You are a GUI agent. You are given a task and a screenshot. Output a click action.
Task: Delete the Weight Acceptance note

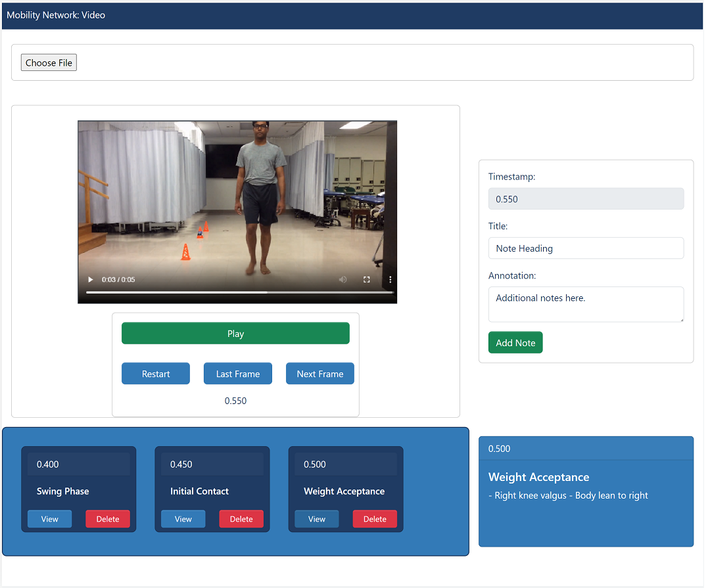click(375, 519)
